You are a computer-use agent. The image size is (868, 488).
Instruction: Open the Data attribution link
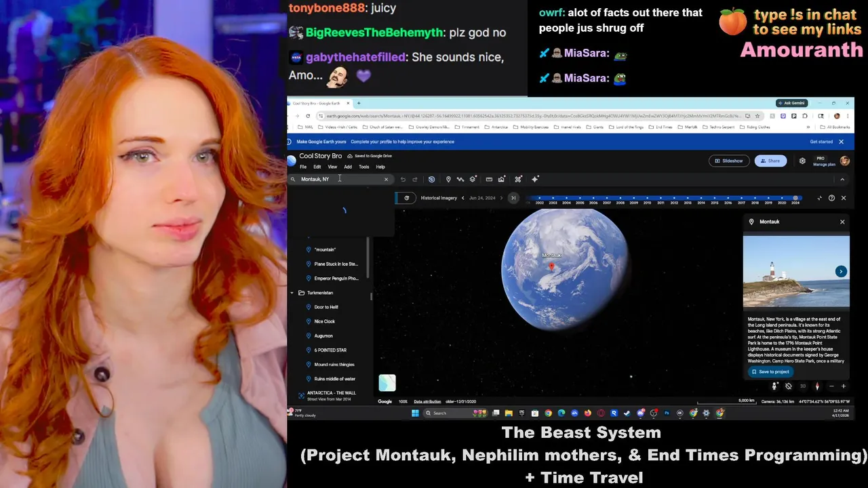click(x=427, y=401)
